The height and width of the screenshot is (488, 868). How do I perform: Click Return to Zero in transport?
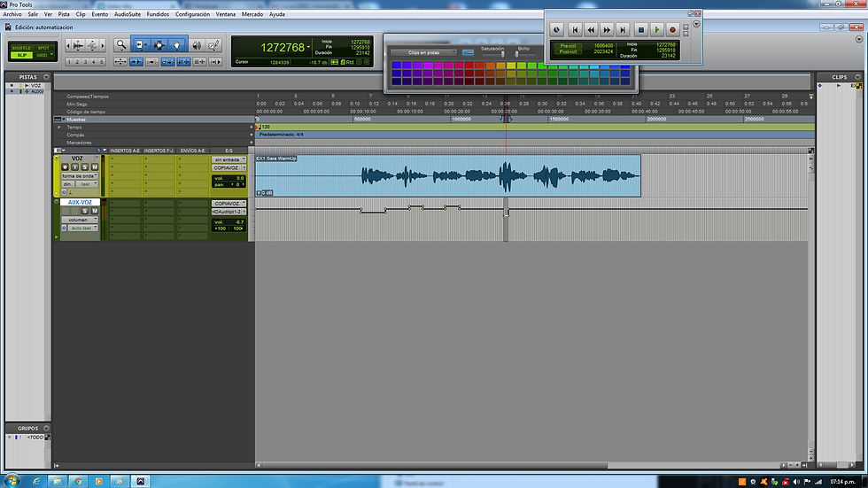pos(575,30)
